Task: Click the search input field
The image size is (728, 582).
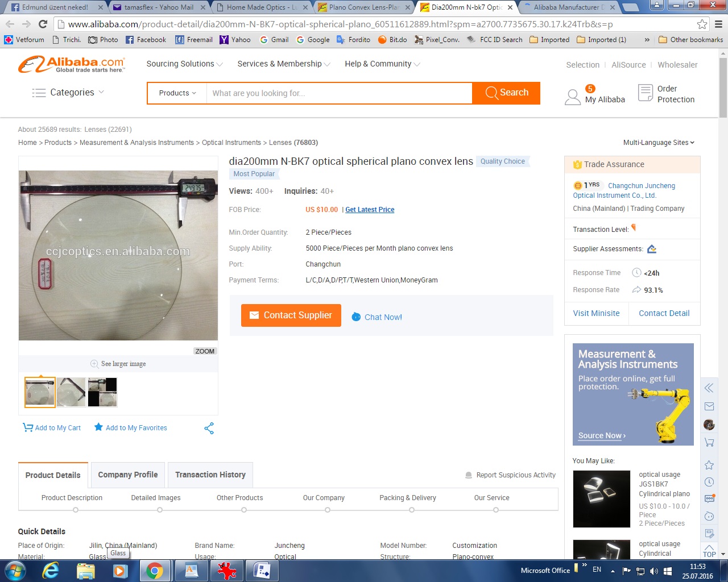Action: [x=339, y=93]
